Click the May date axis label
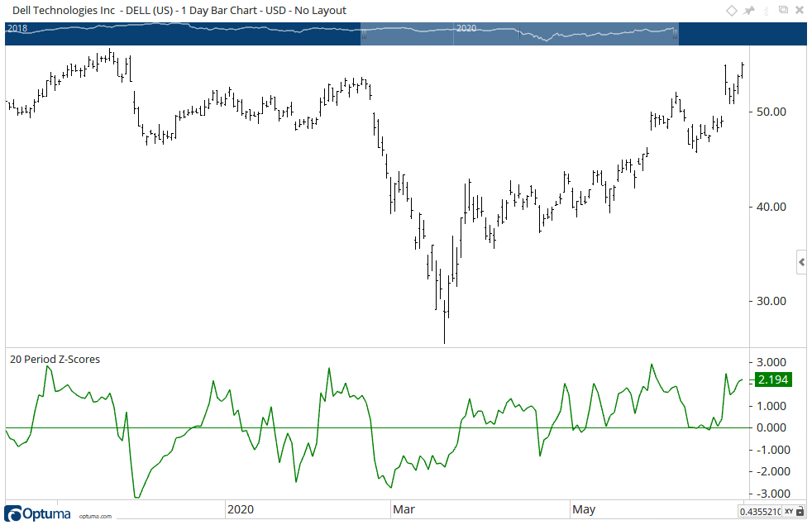This screenshot has width=812, height=525. [x=584, y=509]
